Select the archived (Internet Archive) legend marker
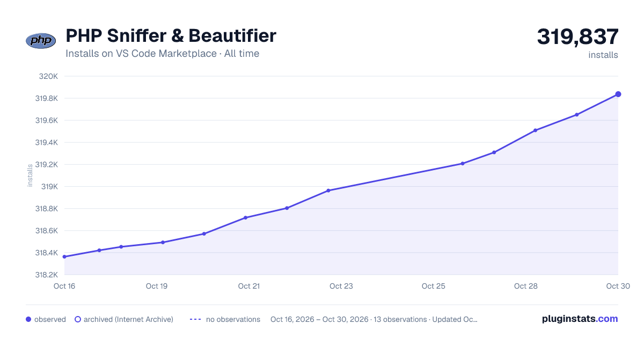 (78, 319)
